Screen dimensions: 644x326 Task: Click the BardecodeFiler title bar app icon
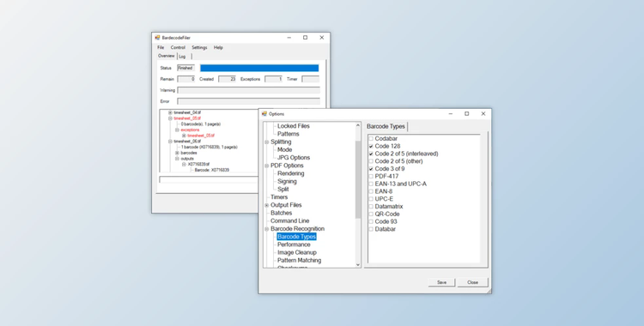tap(157, 38)
